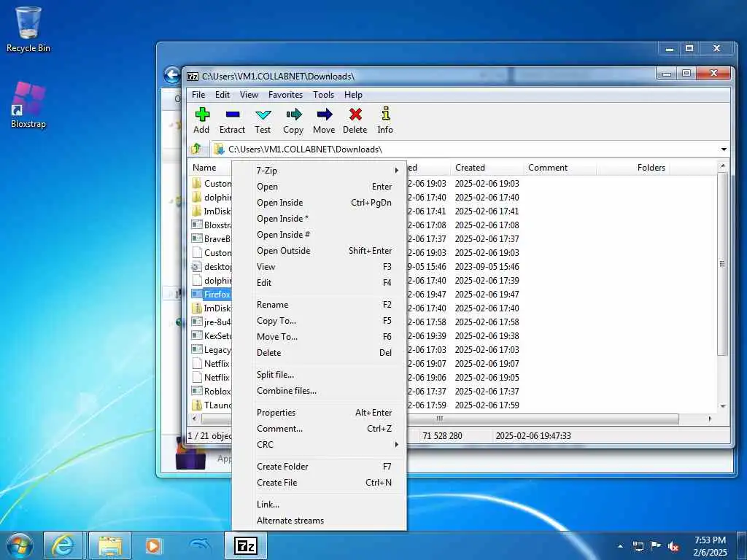Viewport: 747px width, 560px height.
Task: Click the address path input field
Action: tap(465, 149)
